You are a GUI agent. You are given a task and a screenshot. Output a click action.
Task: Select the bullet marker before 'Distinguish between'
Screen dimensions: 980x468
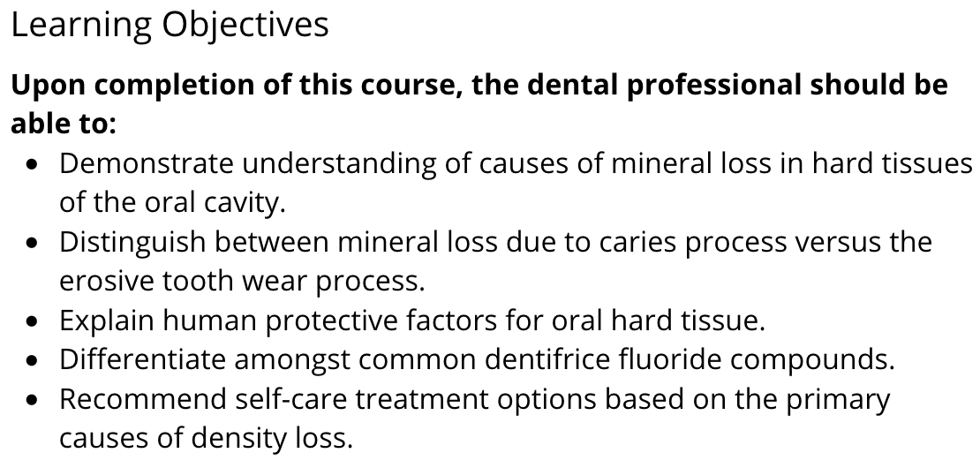point(34,244)
